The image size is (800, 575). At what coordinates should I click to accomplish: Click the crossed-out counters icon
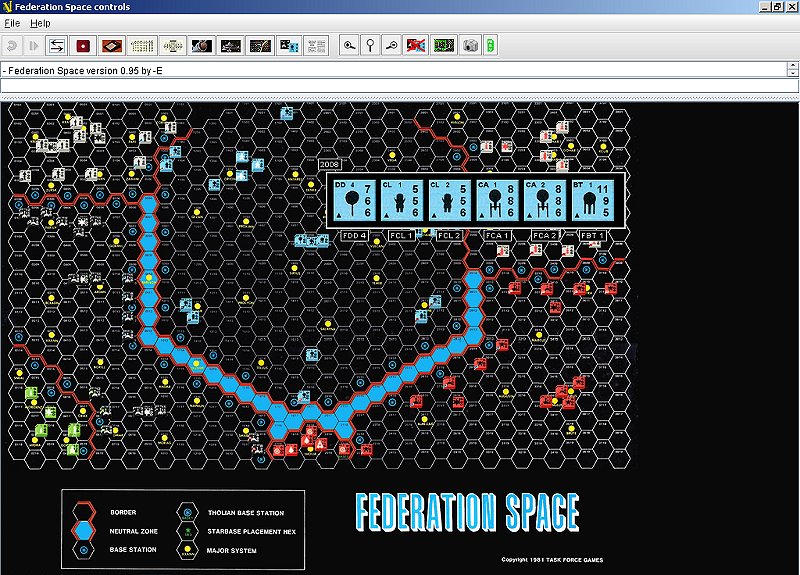coord(415,46)
